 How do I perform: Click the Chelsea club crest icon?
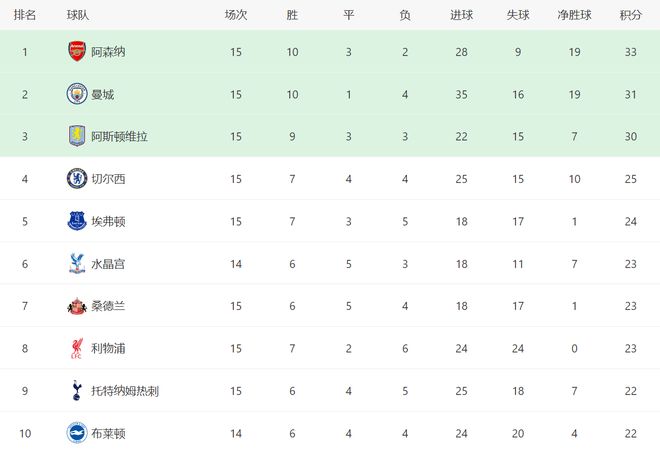76,179
